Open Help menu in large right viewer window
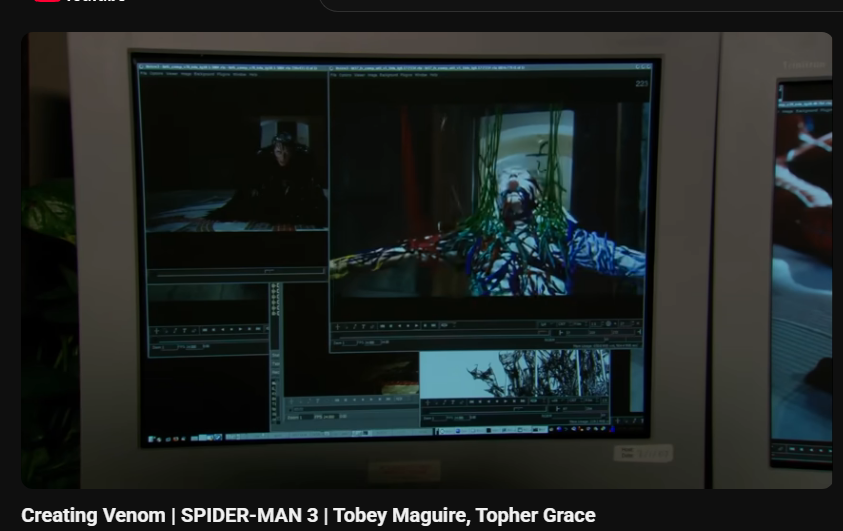 point(433,75)
